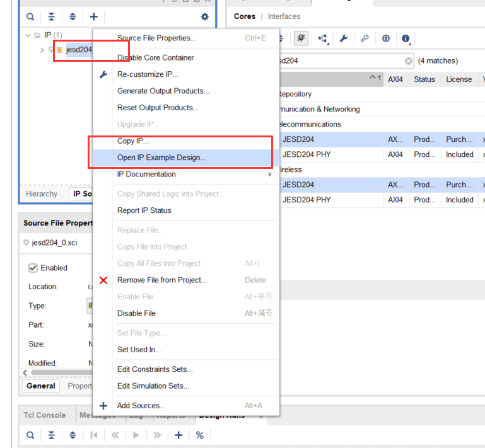
Task: Open the IP Documentation submenu arrow
Action: pyautogui.click(x=270, y=175)
